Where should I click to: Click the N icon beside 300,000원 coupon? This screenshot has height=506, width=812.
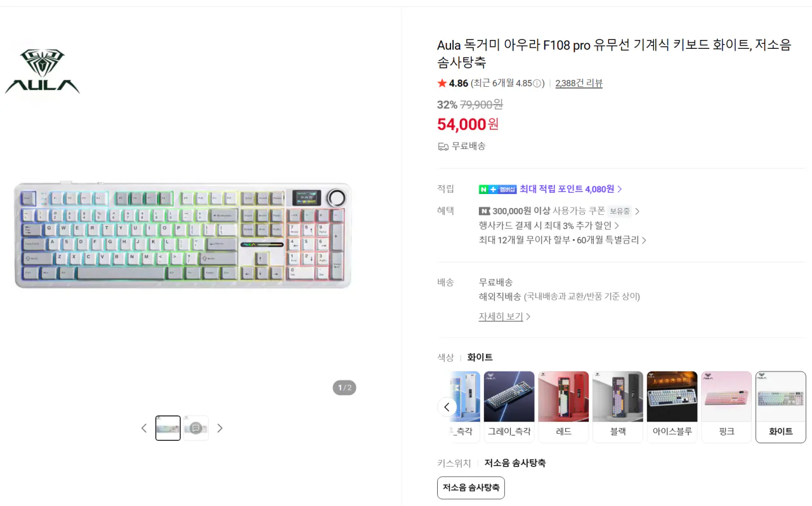pos(484,211)
